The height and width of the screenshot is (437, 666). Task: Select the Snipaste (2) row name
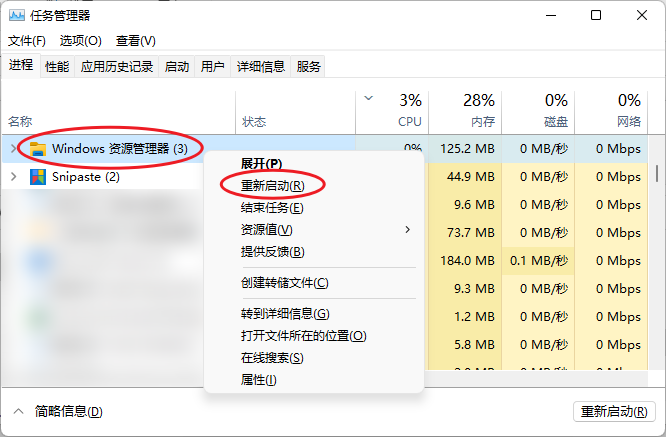click(x=86, y=177)
